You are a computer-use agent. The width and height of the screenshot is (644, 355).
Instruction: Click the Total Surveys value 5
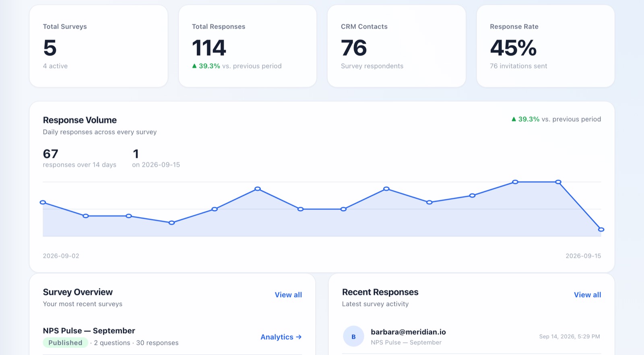point(50,48)
